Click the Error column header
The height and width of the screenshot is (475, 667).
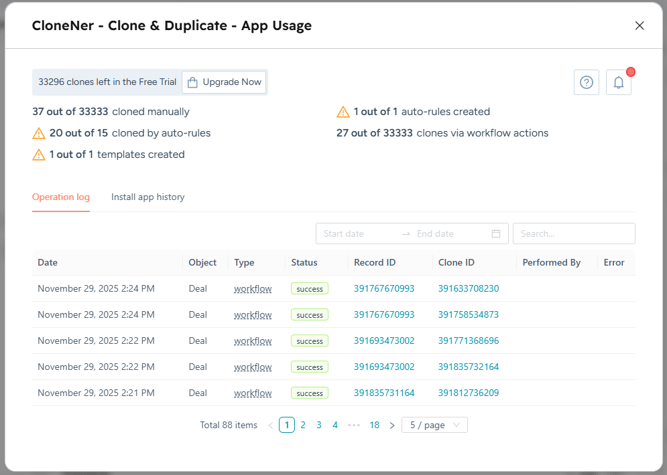pyautogui.click(x=614, y=263)
